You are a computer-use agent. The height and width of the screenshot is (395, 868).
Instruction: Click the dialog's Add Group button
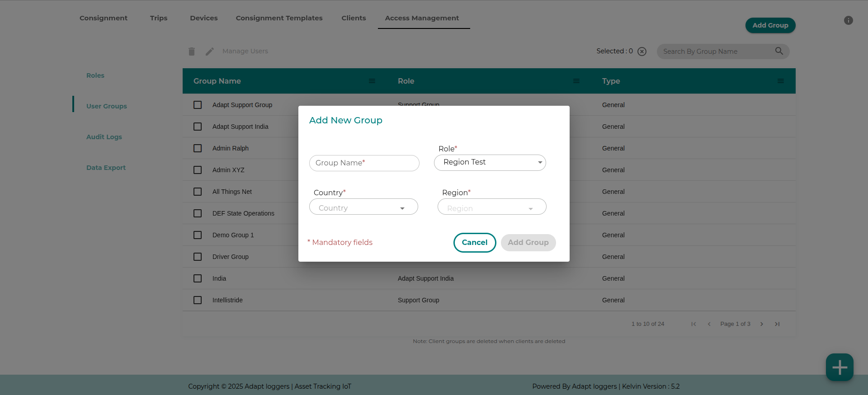click(x=528, y=243)
